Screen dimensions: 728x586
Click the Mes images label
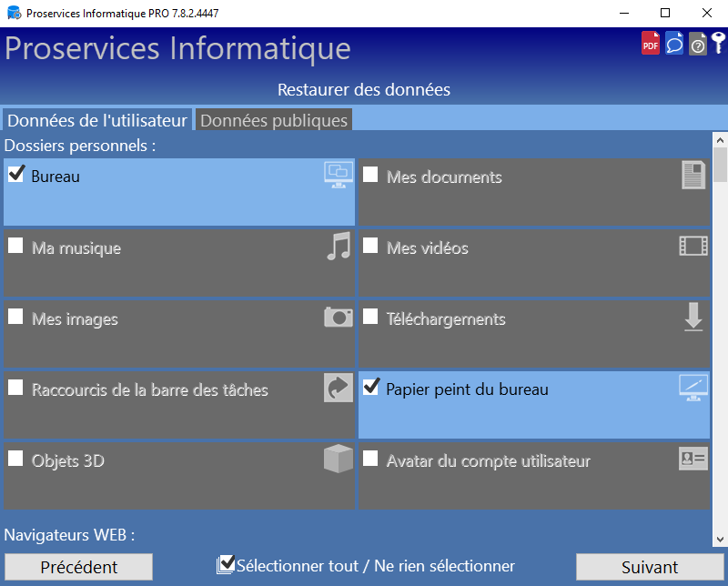75,319
